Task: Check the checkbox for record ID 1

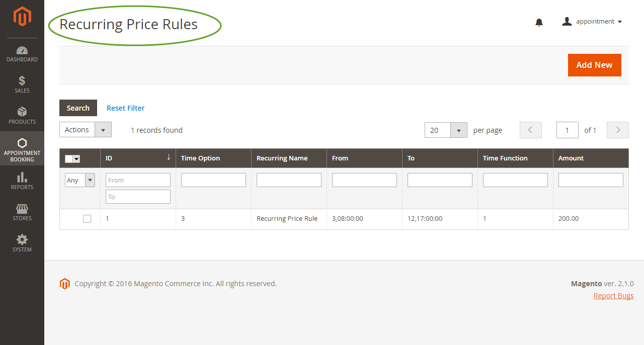Action: pyautogui.click(x=87, y=219)
